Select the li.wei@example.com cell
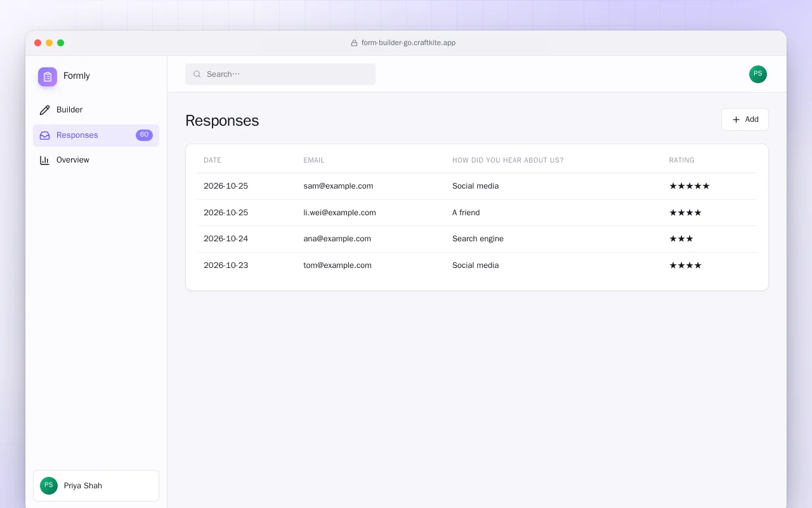This screenshot has height=508, width=812. [340, 213]
